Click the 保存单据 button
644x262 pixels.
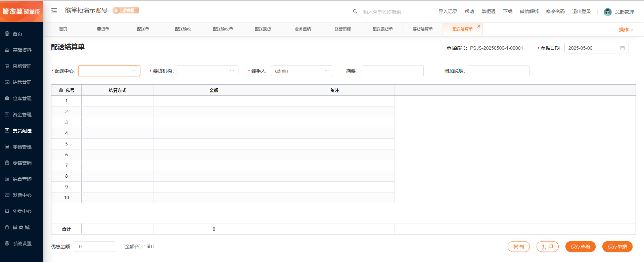[x=617, y=247]
